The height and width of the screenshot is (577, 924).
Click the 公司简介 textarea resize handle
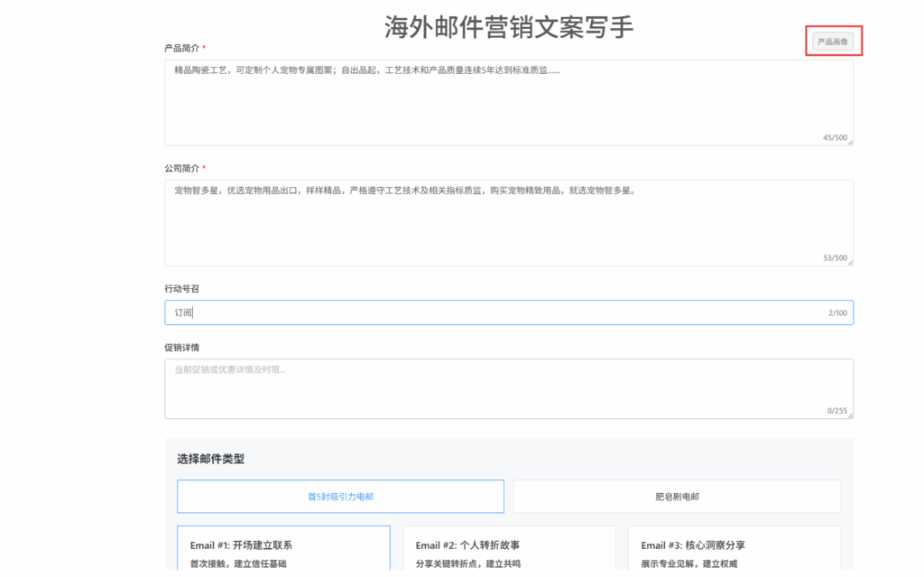849,262
